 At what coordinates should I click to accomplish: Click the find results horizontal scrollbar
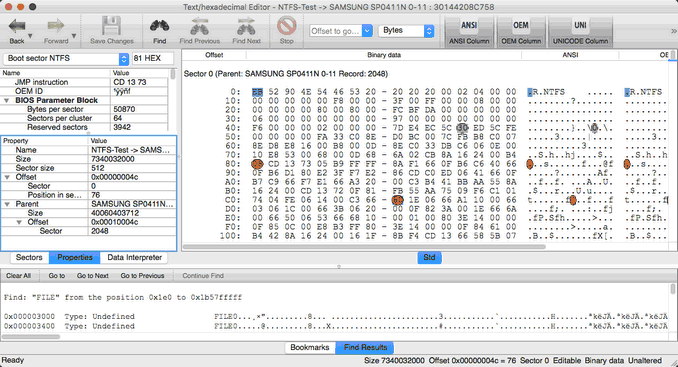tap(31, 337)
